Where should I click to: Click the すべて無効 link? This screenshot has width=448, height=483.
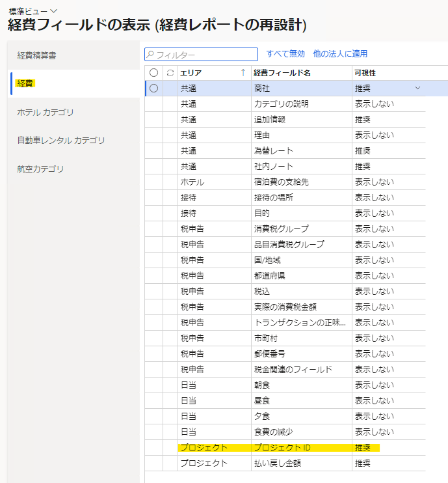point(285,54)
